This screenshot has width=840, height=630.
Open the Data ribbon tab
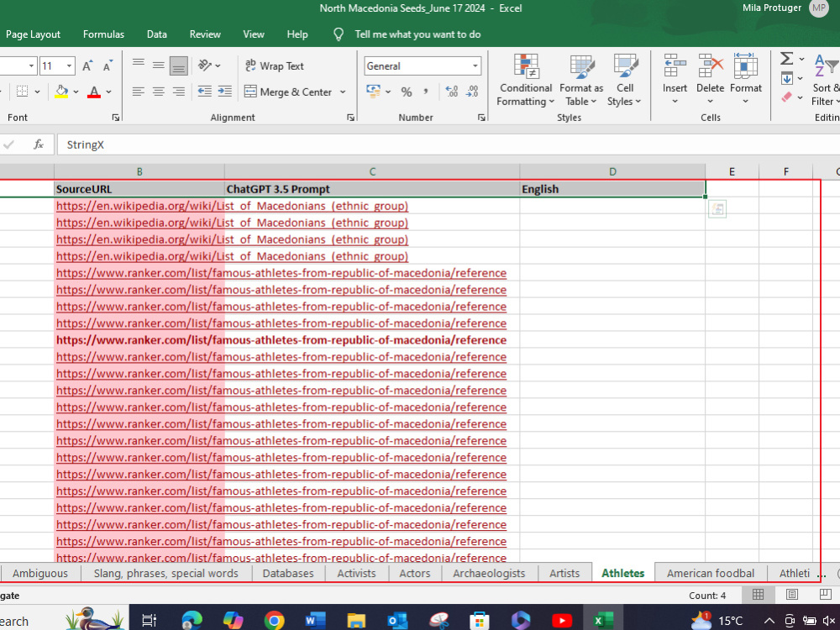[x=156, y=34]
